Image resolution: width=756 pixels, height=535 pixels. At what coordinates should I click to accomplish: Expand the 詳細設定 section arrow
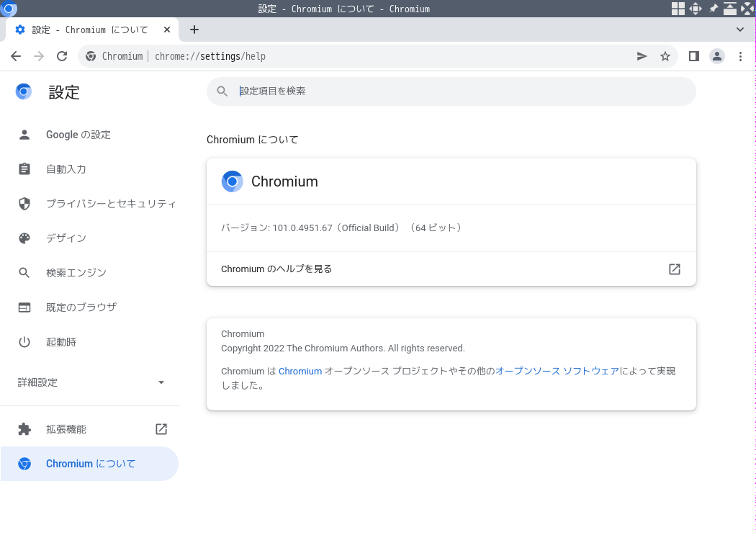161,382
